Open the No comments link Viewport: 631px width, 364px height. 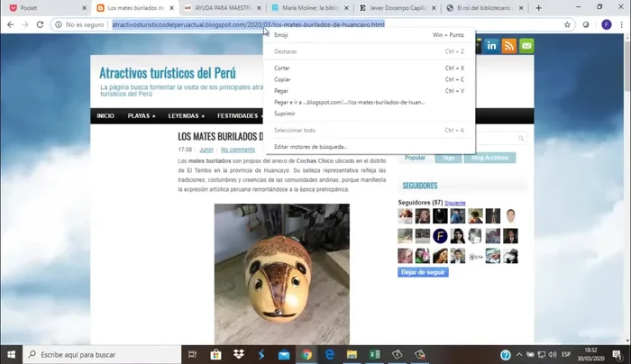pyautogui.click(x=238, y=150)
